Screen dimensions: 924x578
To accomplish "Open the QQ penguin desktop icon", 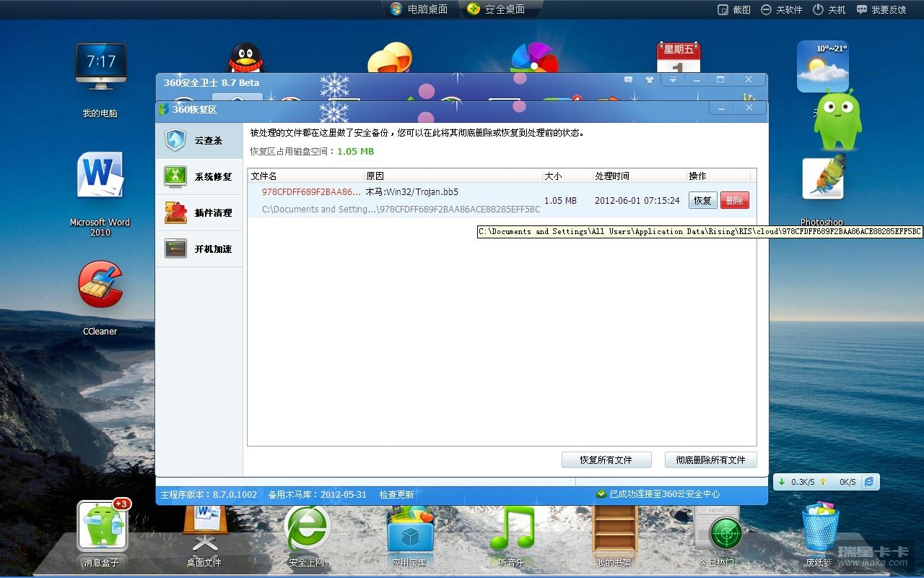I will 246,57.
